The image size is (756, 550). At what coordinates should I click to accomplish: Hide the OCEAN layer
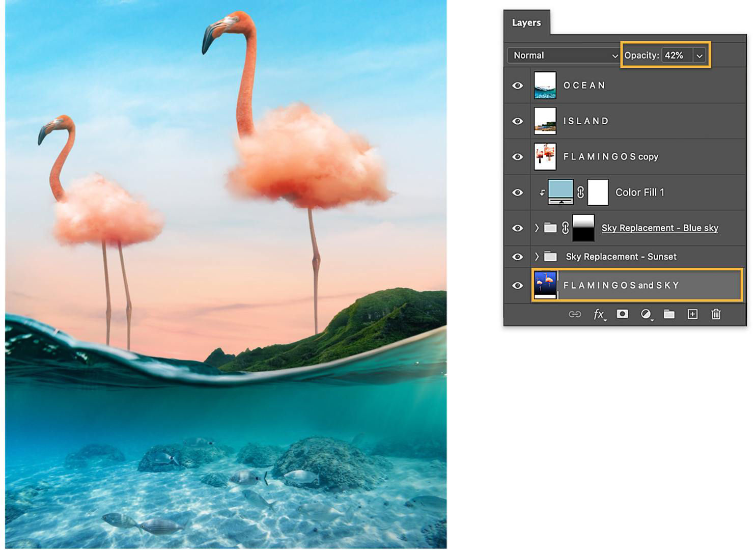click(x=518, y=85)
